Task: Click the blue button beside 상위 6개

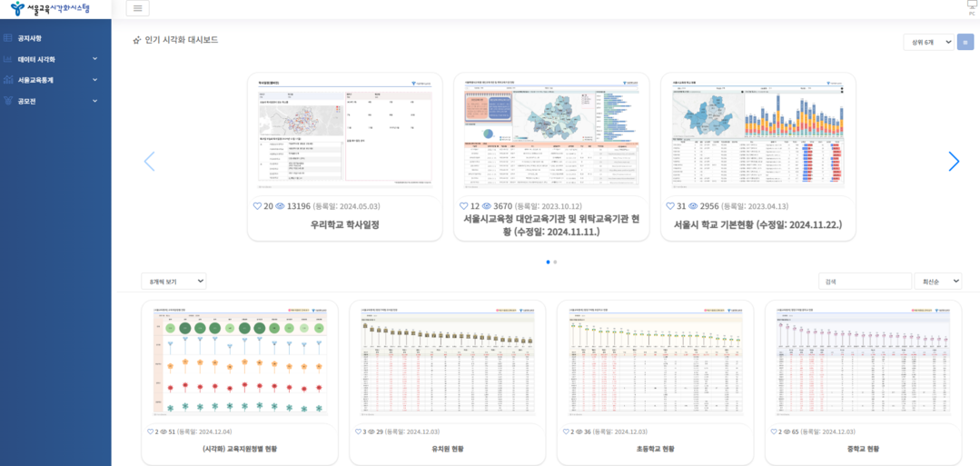Action: click(x=965, y=42)
